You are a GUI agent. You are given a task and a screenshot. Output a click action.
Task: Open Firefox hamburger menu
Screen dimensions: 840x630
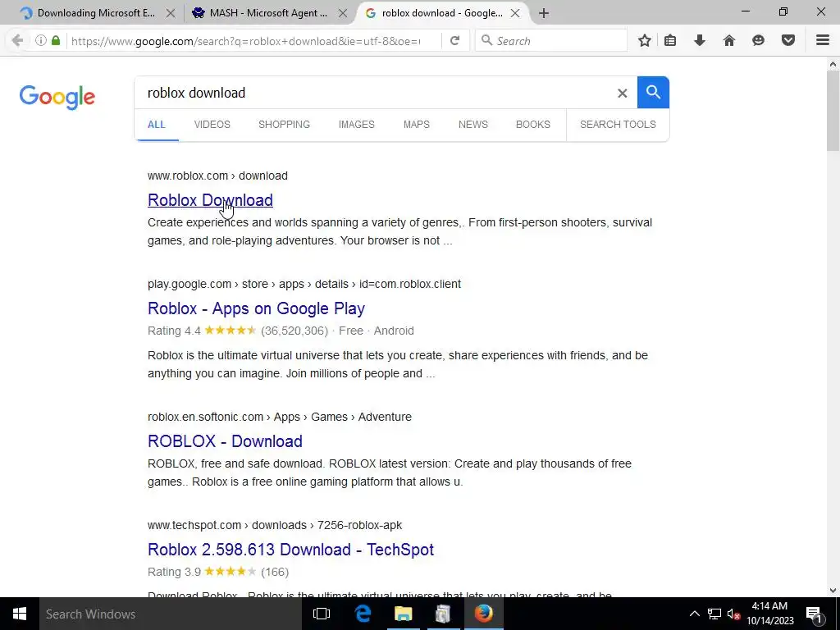coord(823,41)
